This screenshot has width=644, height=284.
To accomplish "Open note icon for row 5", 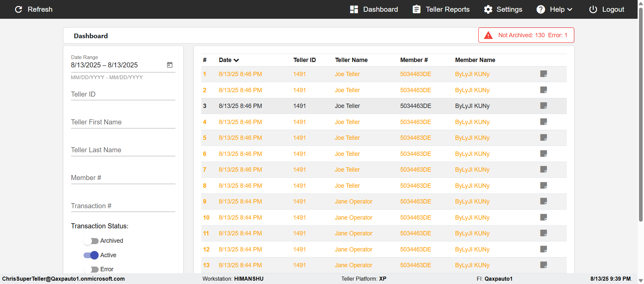I will [x=544, y=137].
